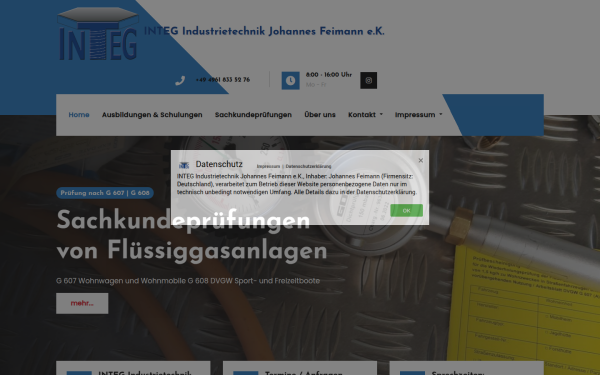Image resolution: width=600 pixels, height=375 pixels.
Task: Open the Datenschutzerklärung link in the dialog
Action: tap(308, 166)
